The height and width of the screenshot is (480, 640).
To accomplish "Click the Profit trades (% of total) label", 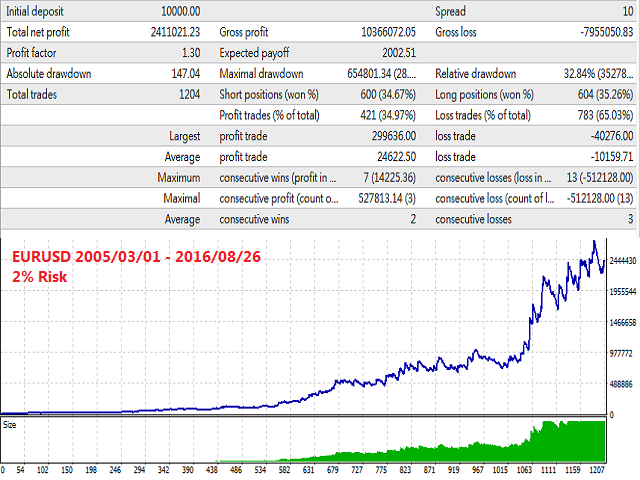I will coord(269,115).
